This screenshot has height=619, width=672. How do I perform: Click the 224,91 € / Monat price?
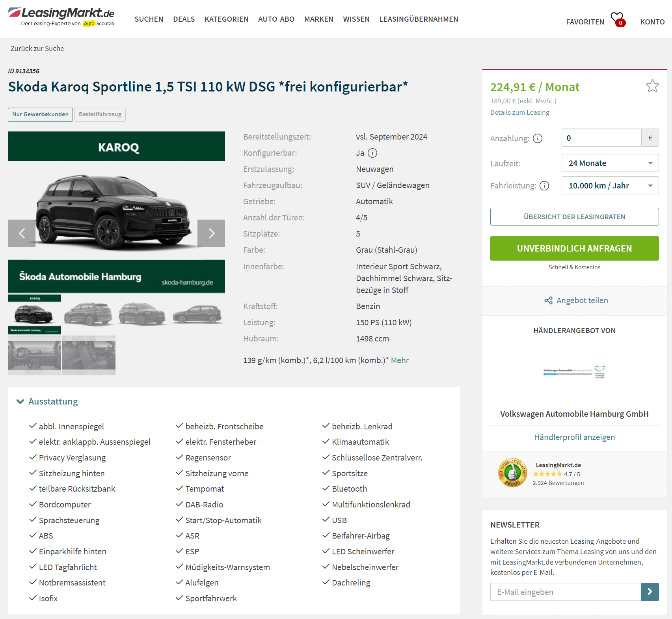(534, 87)
